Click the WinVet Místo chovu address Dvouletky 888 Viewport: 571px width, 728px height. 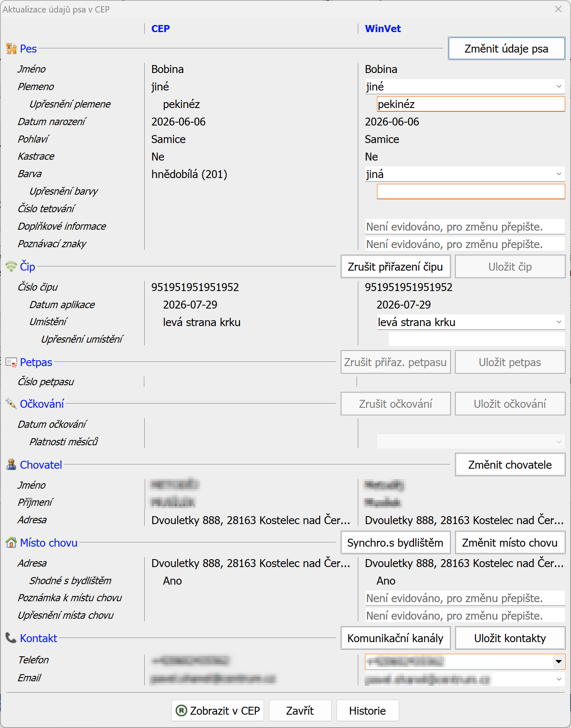pyautogui.click(x=464, y=563)
